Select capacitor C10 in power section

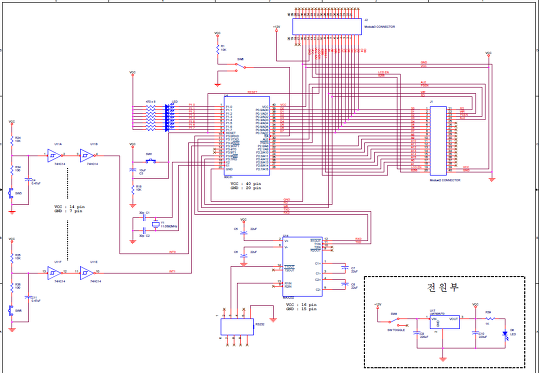point(475,333)
